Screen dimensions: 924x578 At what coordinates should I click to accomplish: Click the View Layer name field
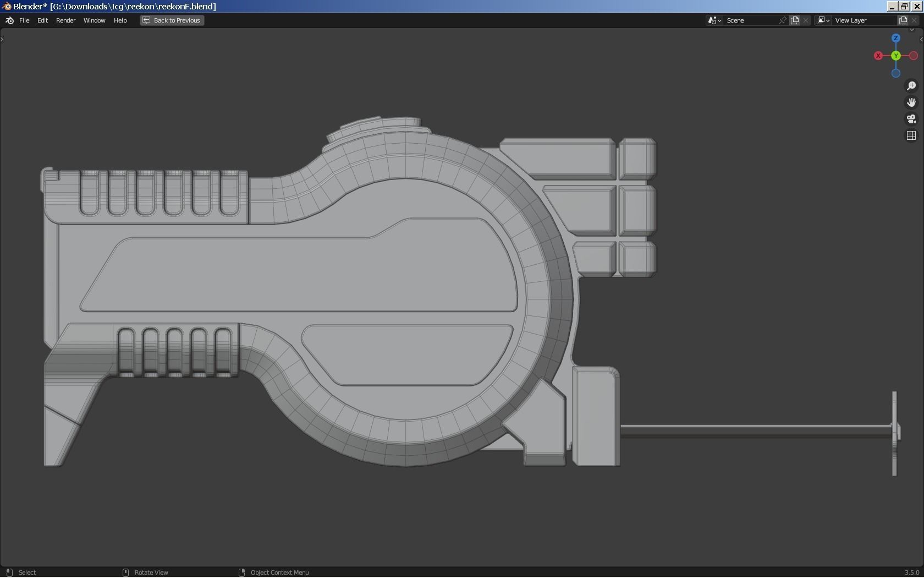coord(864,20)
